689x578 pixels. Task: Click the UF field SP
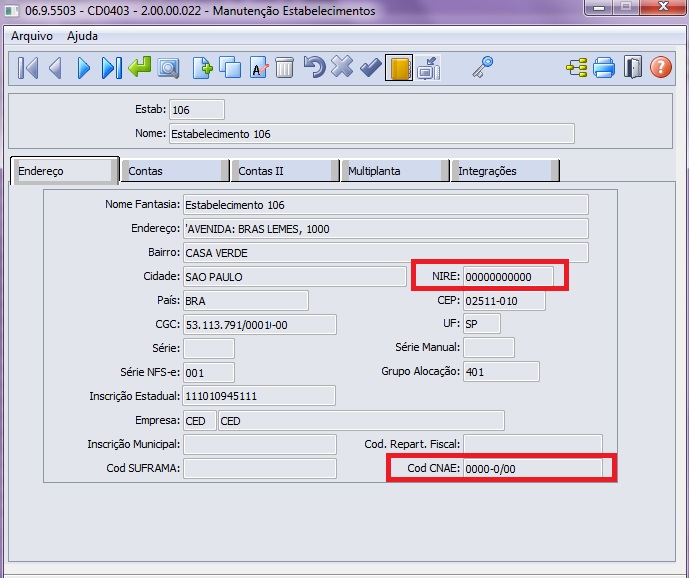(482, 324)
